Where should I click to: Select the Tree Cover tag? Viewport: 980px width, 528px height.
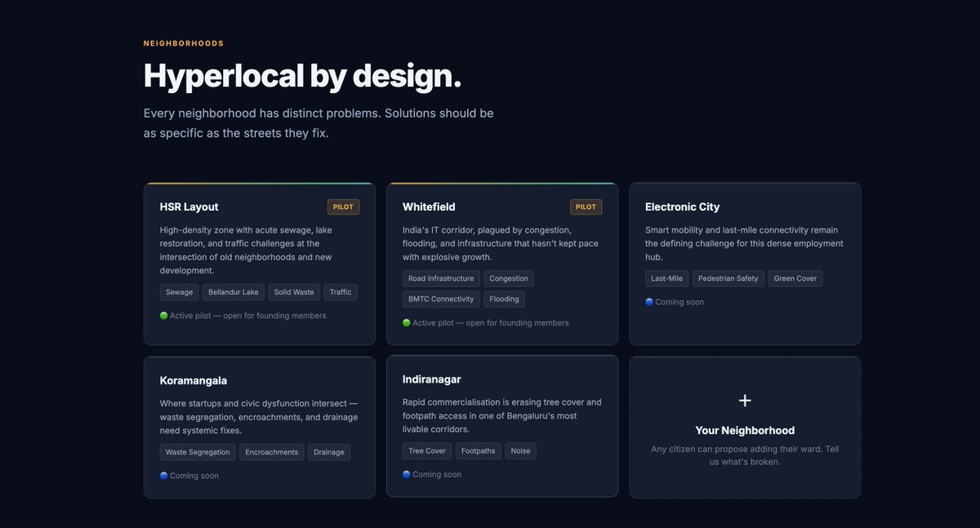427,450
